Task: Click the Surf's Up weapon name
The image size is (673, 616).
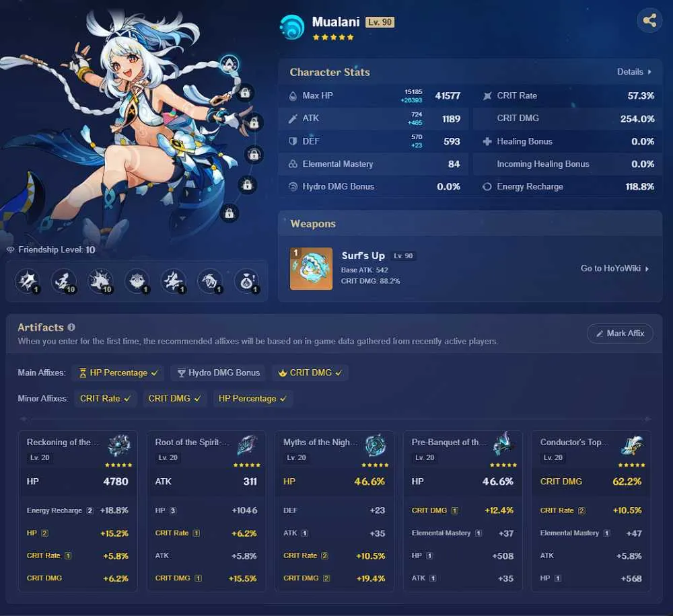Action: tap(363, 256)
